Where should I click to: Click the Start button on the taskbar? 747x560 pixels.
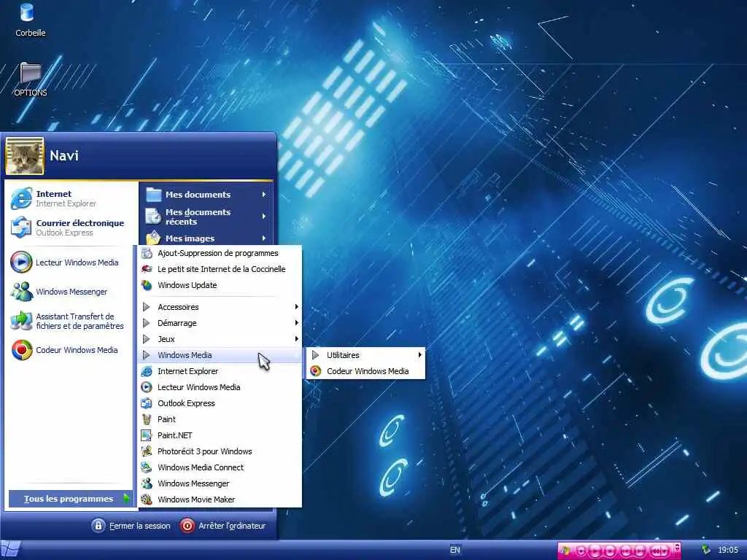[x=9, y=550]
